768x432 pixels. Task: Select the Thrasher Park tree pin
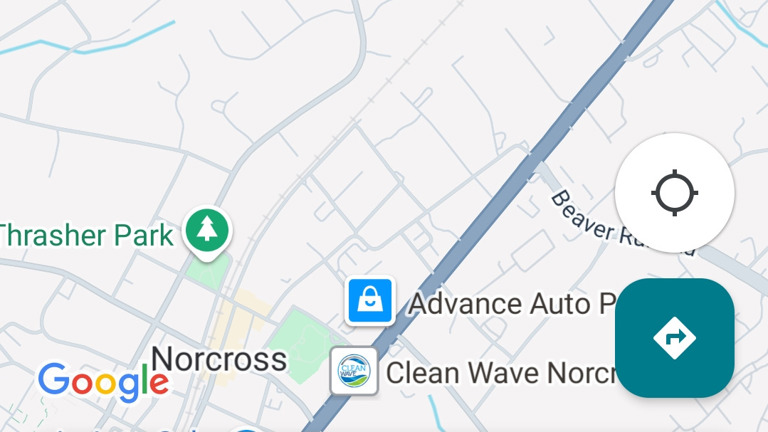click(207, 233)
